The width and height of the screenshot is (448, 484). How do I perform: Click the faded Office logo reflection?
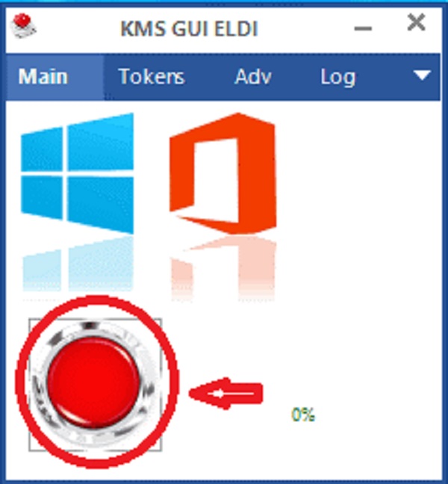tap(223, 269)
